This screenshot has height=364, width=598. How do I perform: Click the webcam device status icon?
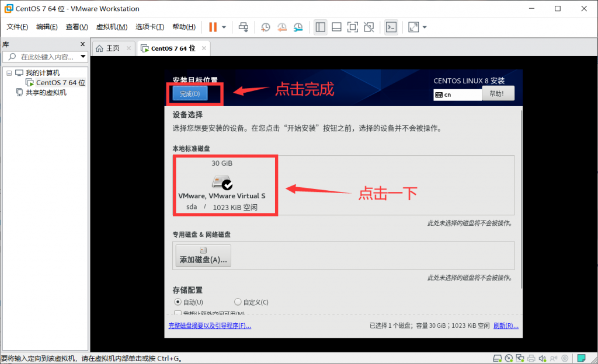[565, 358]
